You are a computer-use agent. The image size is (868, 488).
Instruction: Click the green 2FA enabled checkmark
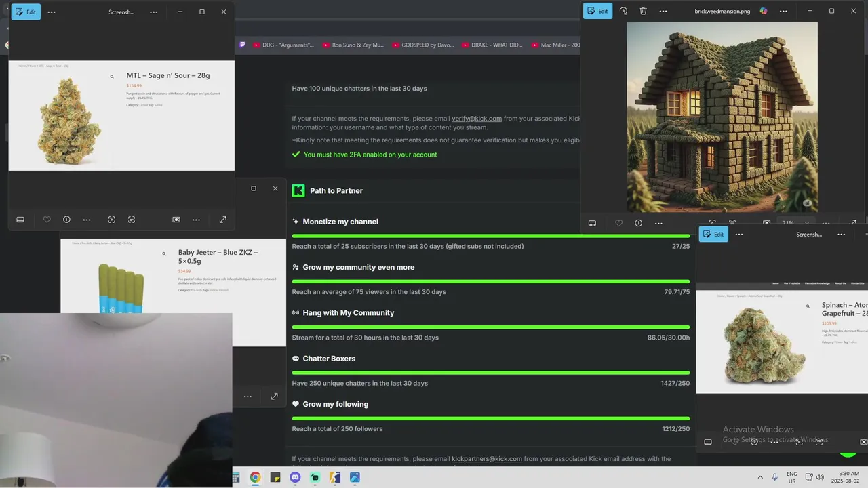pyautogui.click(x=296, y=155)
